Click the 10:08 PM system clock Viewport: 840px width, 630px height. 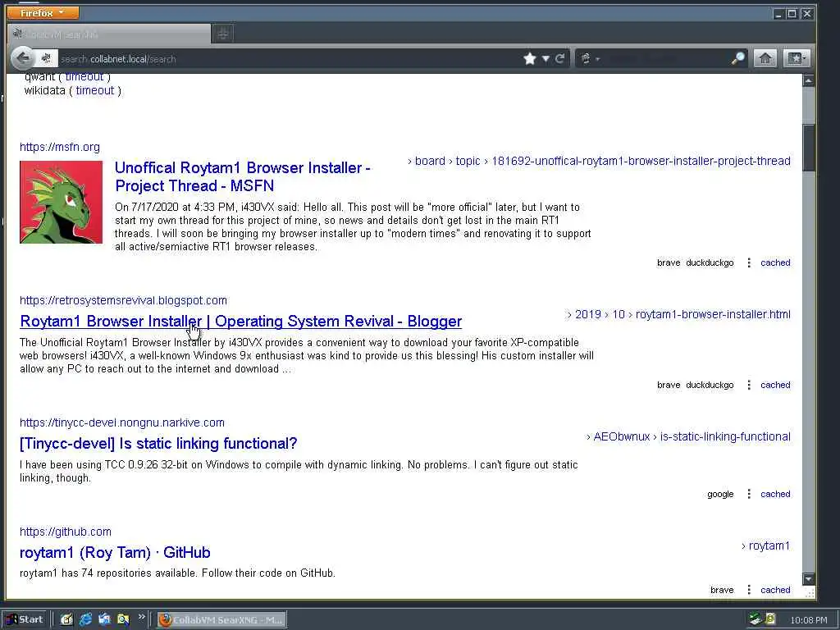(x=808, y=620)
